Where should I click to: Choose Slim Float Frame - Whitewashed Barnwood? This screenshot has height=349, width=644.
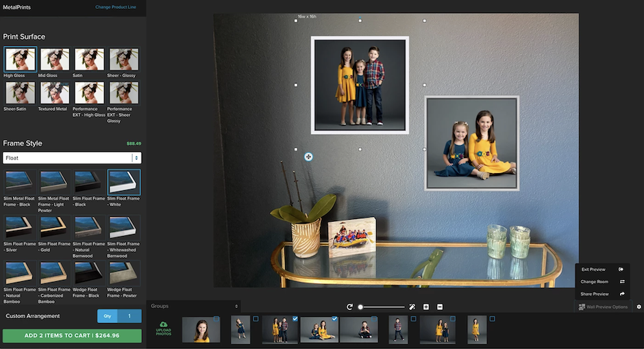(x=123, y=228)
